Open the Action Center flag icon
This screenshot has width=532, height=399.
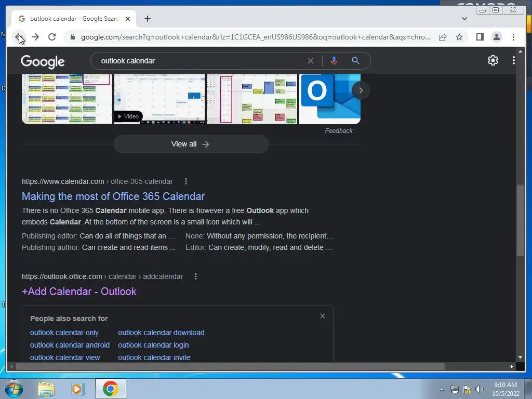point(467,389)
